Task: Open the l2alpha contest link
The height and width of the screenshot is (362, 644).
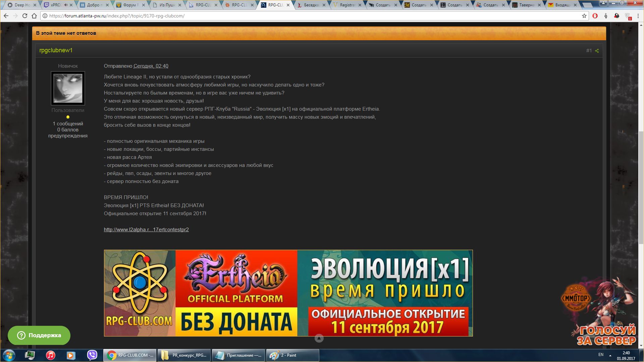Action: [146, 230]
